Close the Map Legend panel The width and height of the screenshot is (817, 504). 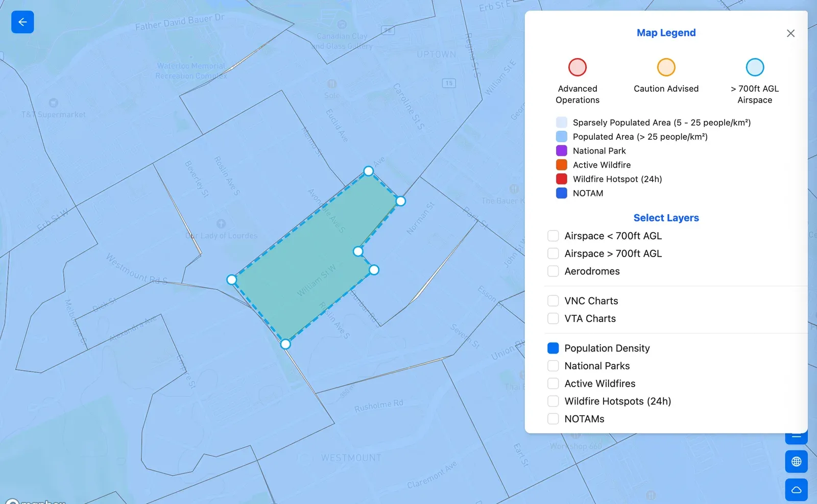790,33
